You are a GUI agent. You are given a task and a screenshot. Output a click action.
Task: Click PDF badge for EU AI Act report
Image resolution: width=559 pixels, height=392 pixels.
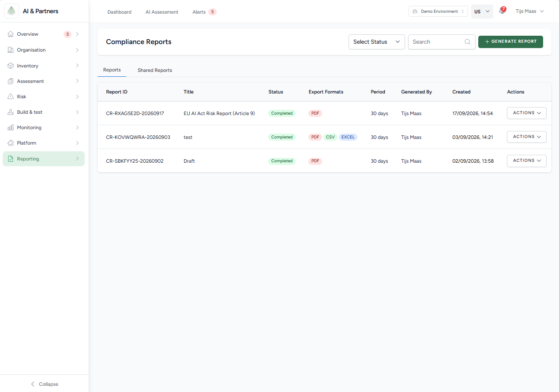point(315,113)
